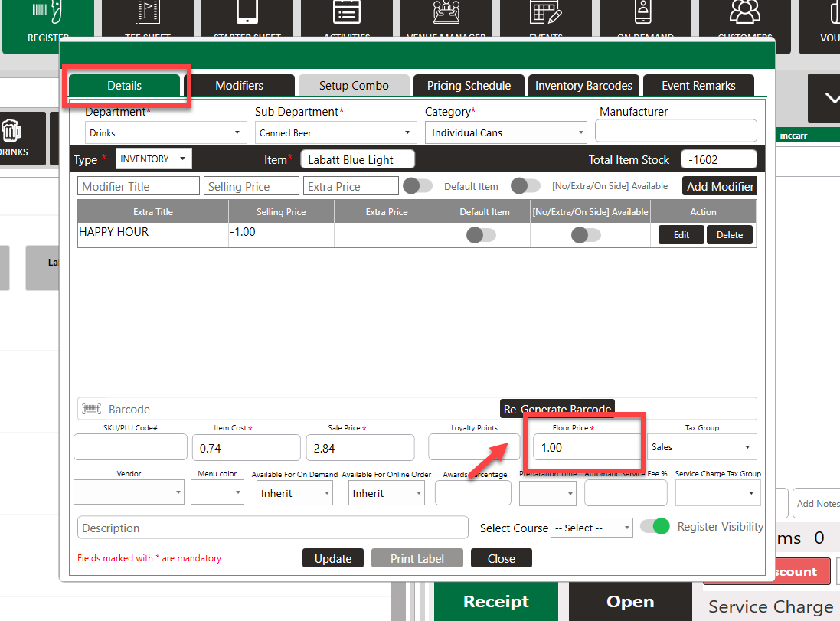Click the Add Modifier button
This screenshot has width=840, height=621.
tap(720, 186)
